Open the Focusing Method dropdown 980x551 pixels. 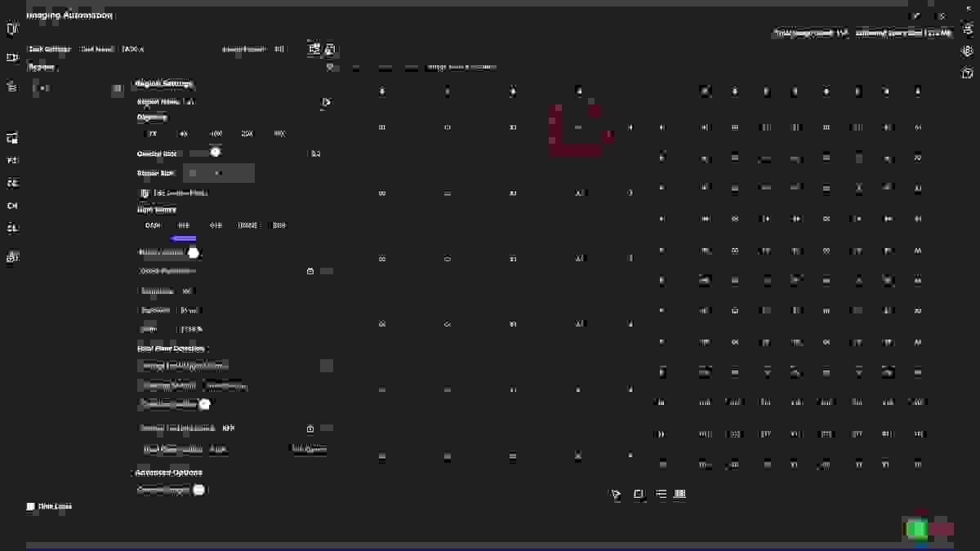(x=226, y=385)
